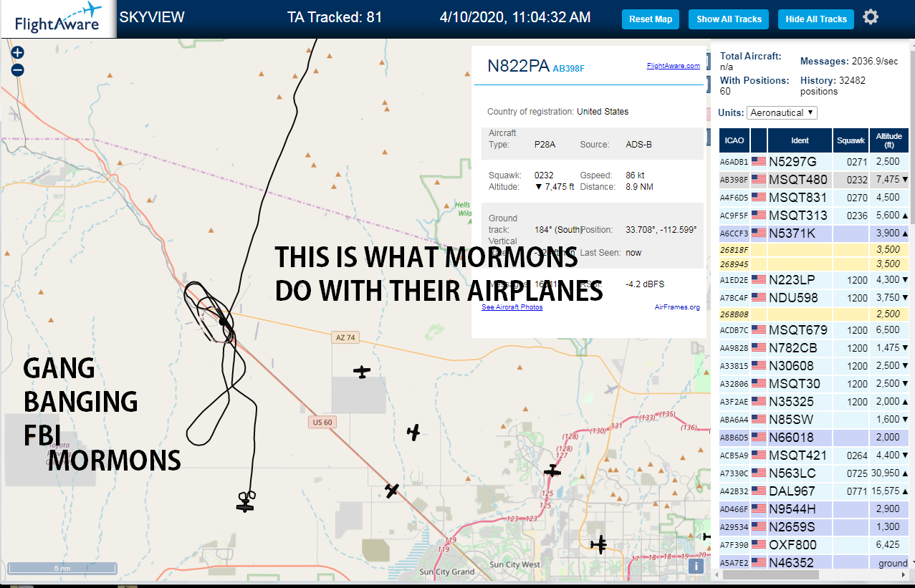Click the US flag in N563LC row
915x588 pixels.
(759, 473)
